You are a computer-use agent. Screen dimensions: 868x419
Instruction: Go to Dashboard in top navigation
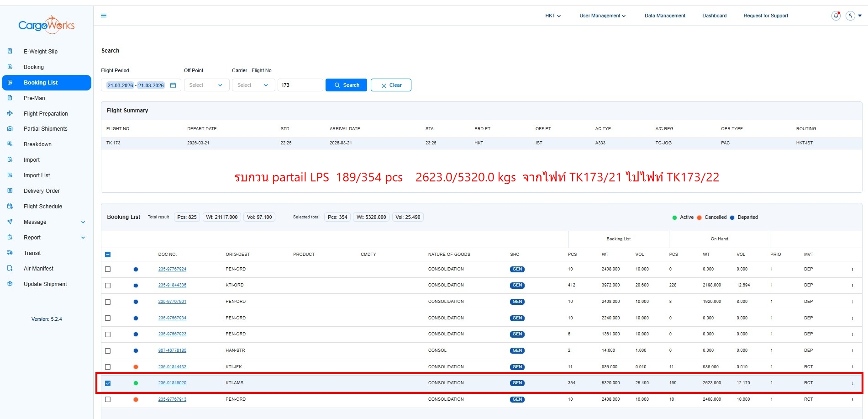[714, 16]
